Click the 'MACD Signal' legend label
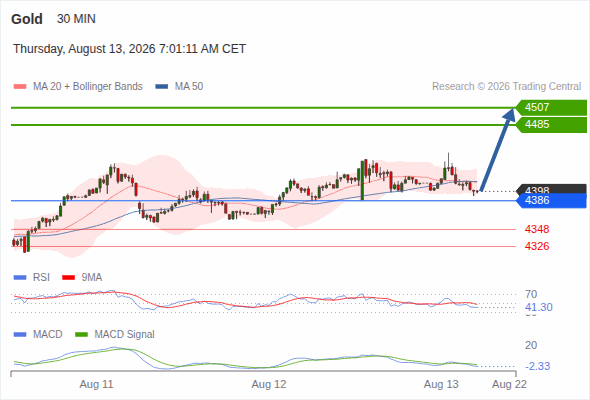The image size is (590, 400). click(125, 335)
